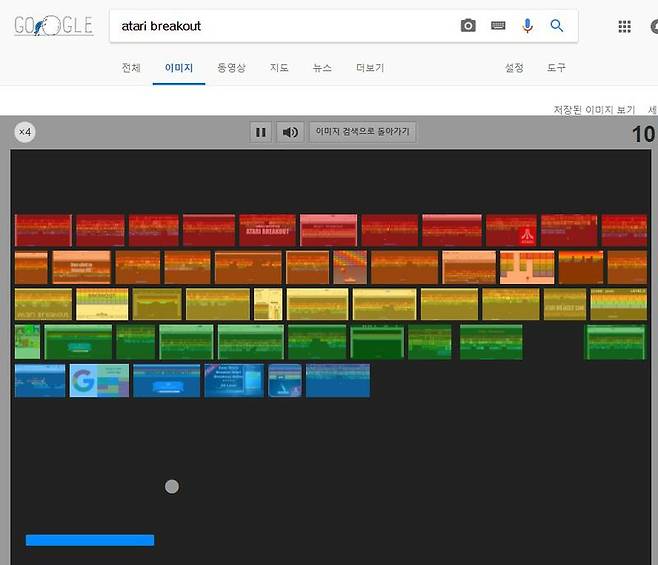Start voice search with the microphone icon
The height and width of the screenshot is (565, 658).
(527, 26)
